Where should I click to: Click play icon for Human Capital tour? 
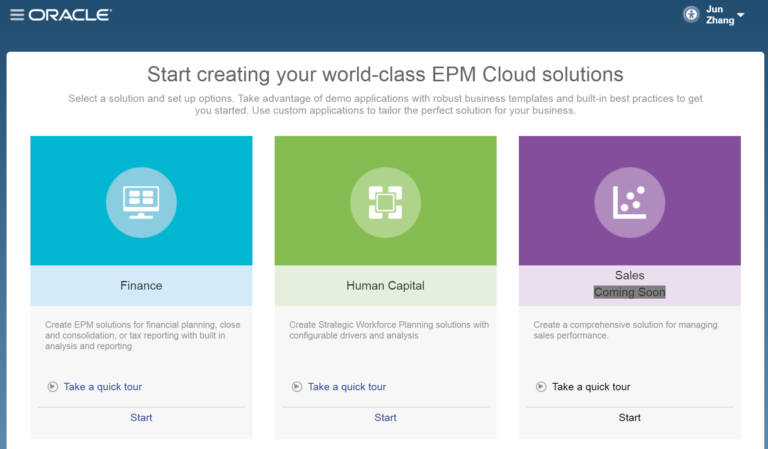pos(297,387)
